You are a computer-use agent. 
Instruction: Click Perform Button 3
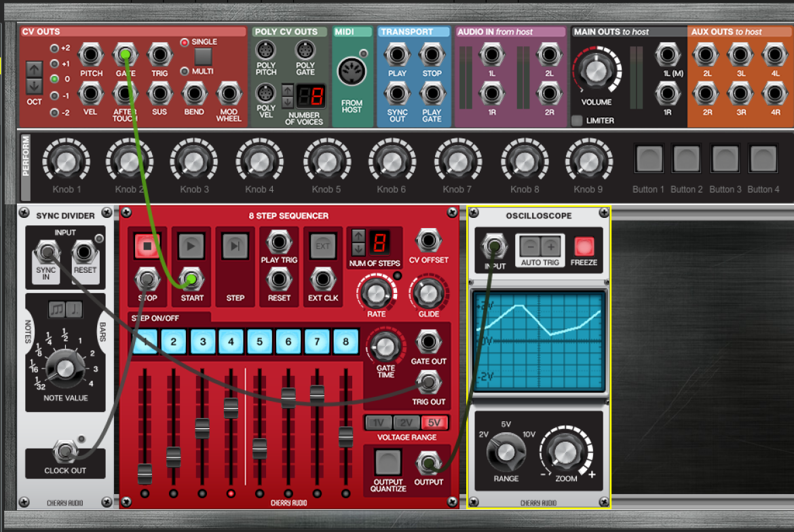(x=725, y=159)
